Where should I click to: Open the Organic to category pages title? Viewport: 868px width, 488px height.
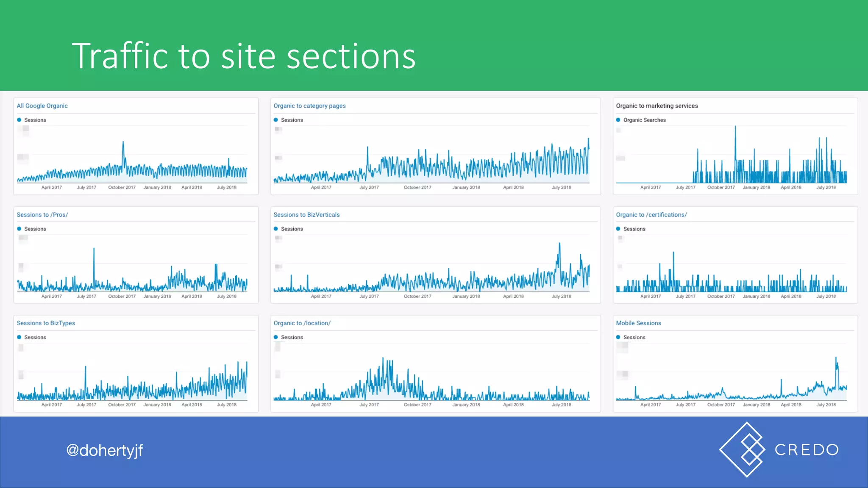point(309,106)
